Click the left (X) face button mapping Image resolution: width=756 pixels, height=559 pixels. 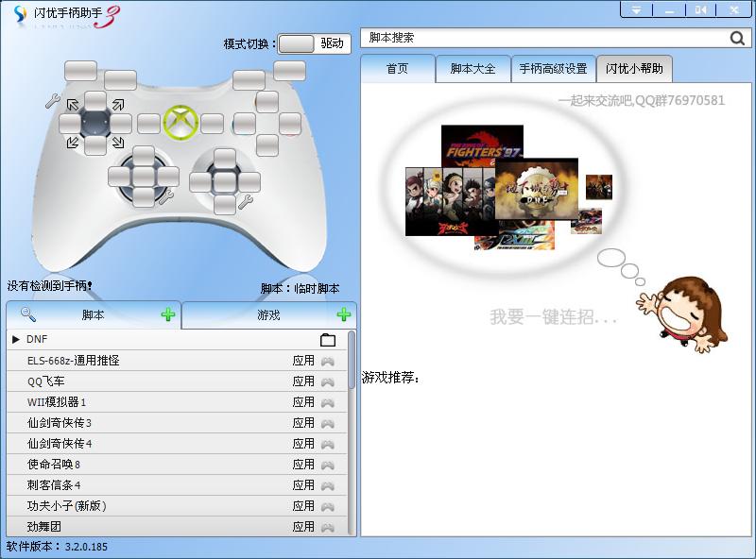tap(245, 124)
